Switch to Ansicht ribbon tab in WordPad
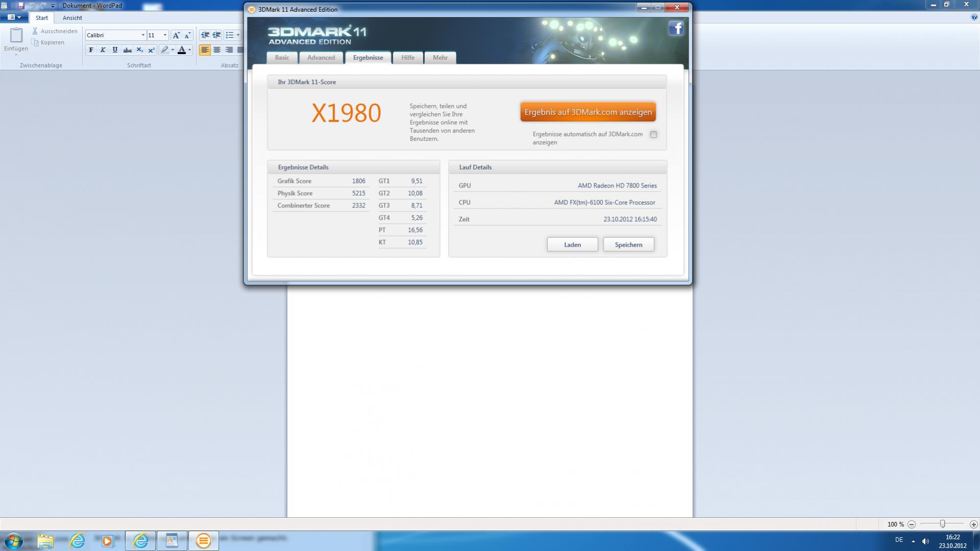Screen dimensions: 980x551 (72, 18)
